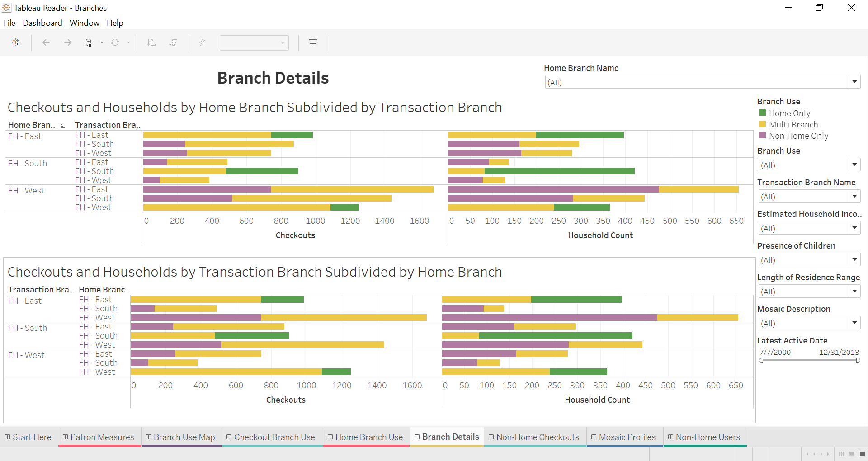Click the refresh data icon
Image resolution: width=868 pixels, height=461 pixels.
(x=115, y=42)
